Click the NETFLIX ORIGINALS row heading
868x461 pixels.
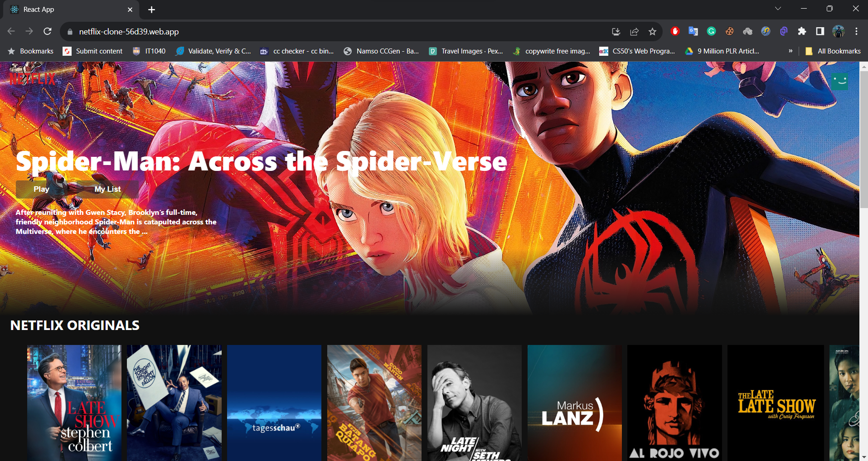tap(75, 325)
